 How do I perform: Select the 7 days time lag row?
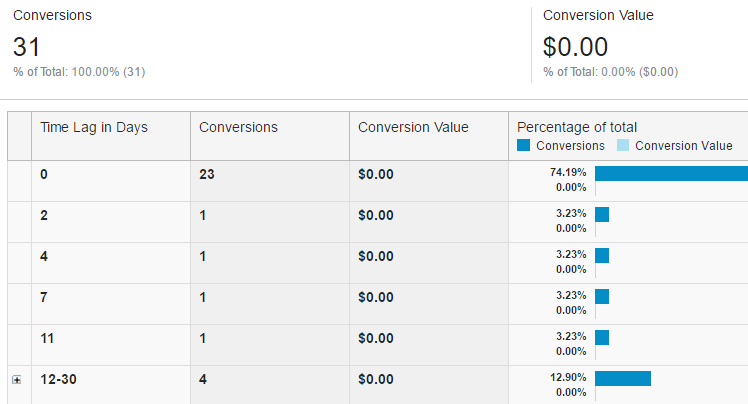click(x=44, y=296)
